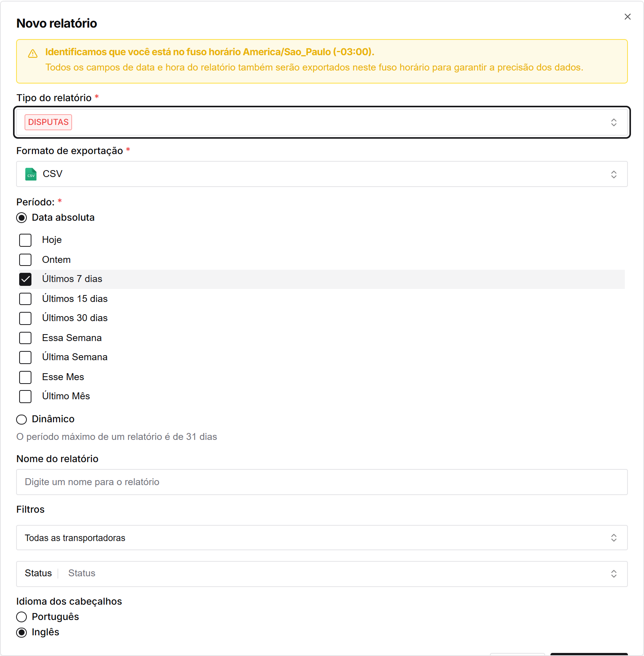Check the Últimos 30 dias checkbox

(25, 318)
